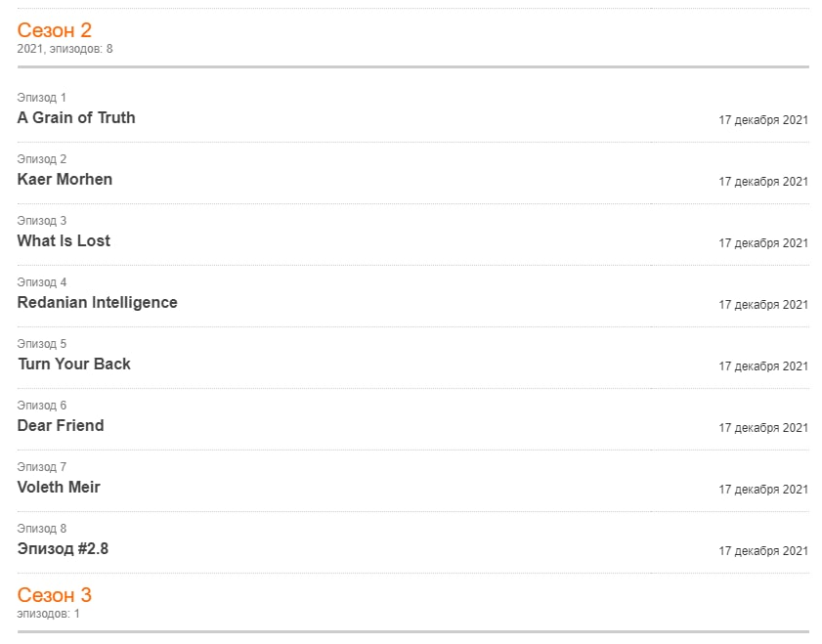Click the '2021, эпизодов: 8' season subtitle
The width and height of the screenshot is (822, 644).
coord(65,49)
